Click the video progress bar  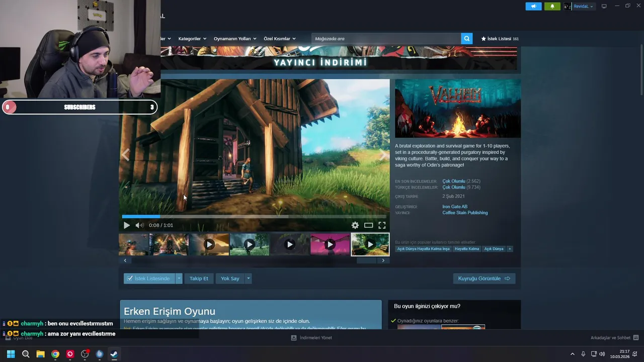(x=254, y=217)
